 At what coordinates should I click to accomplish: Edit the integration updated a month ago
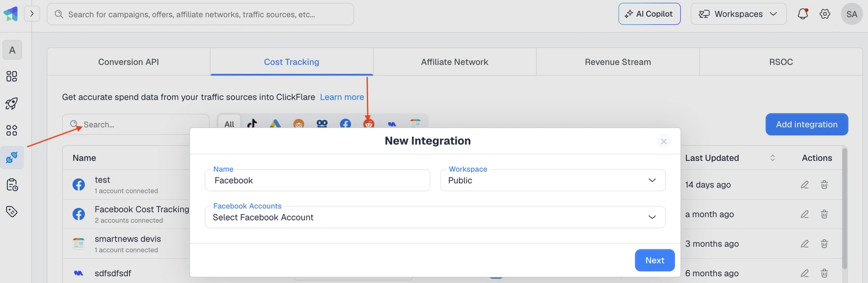tap(805, 214)
